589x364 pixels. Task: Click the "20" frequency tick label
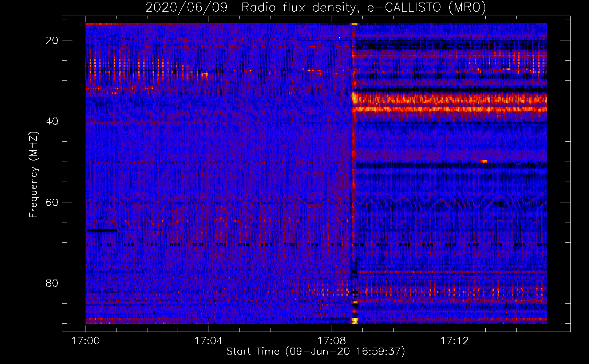[x=52, y=40]
